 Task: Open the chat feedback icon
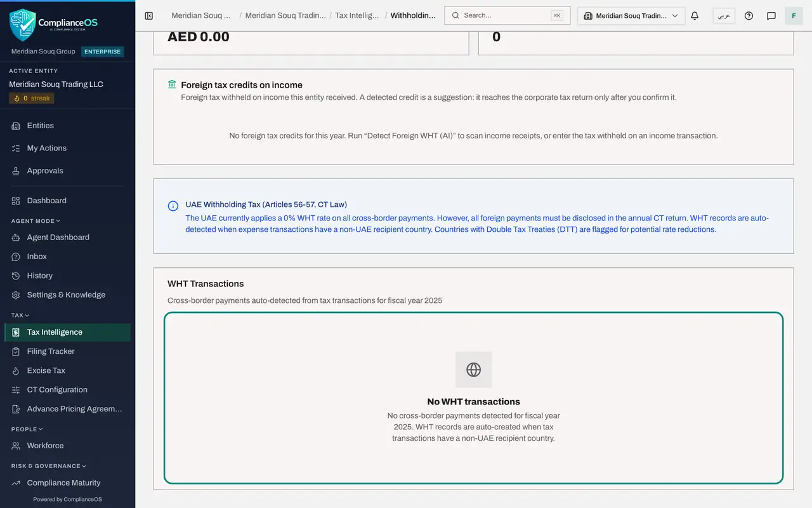[771, 16]
